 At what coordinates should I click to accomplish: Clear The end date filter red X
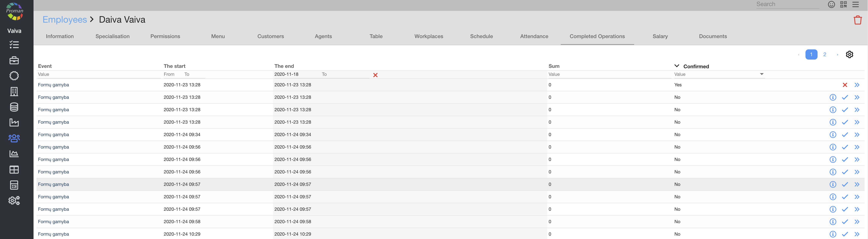[x=375, y=75]
